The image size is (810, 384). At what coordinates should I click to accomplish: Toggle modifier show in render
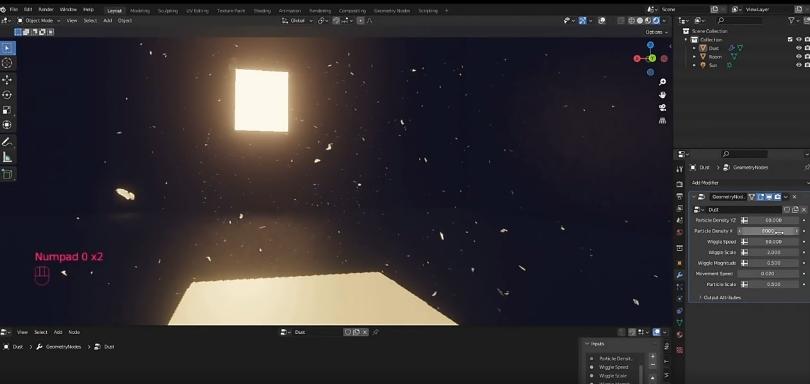coord(777,197)
